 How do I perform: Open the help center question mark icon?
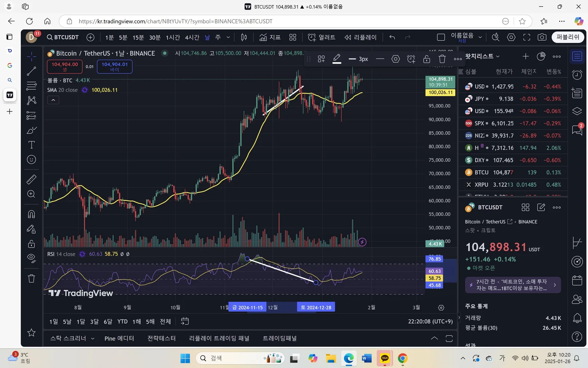[577, 337]
